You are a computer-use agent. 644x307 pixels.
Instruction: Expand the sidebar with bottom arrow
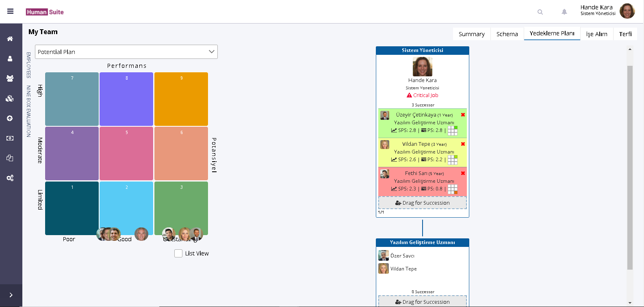(11, 295)
